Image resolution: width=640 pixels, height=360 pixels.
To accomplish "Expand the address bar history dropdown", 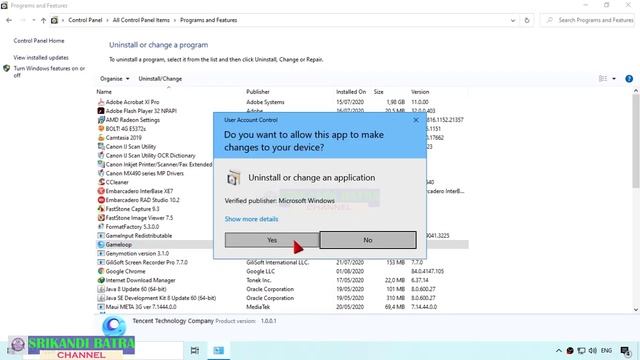I will 513,20.
